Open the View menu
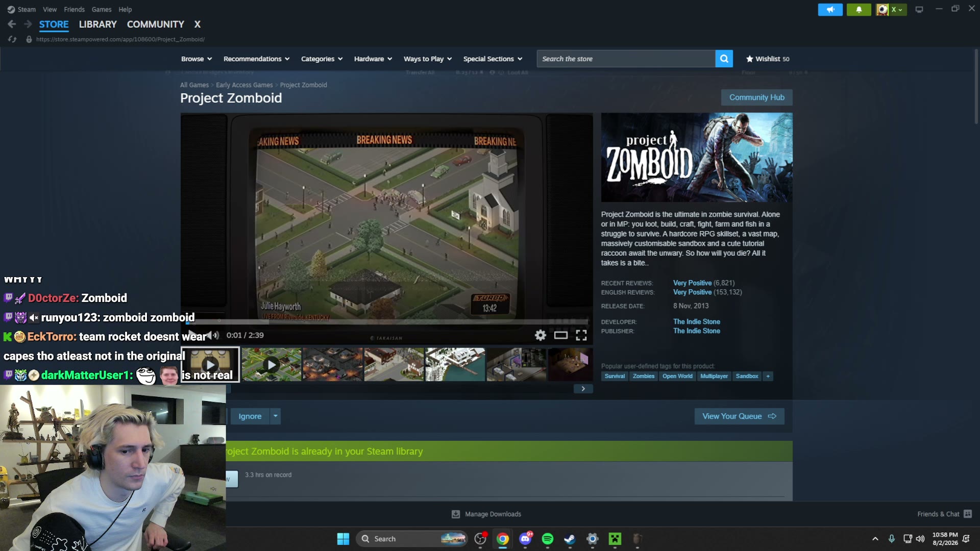The width and height of the screenshot is (980, 551). 50,9
